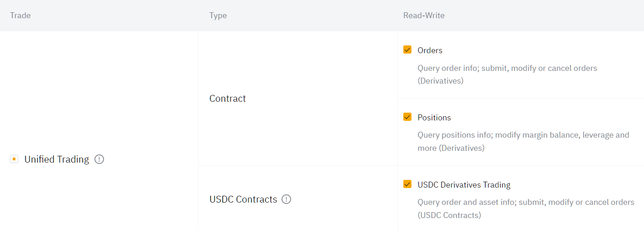Viewport: 644px width, 238px height.
Task: Click the "(USDC Contracts)" description text
Action: point(449,215)
